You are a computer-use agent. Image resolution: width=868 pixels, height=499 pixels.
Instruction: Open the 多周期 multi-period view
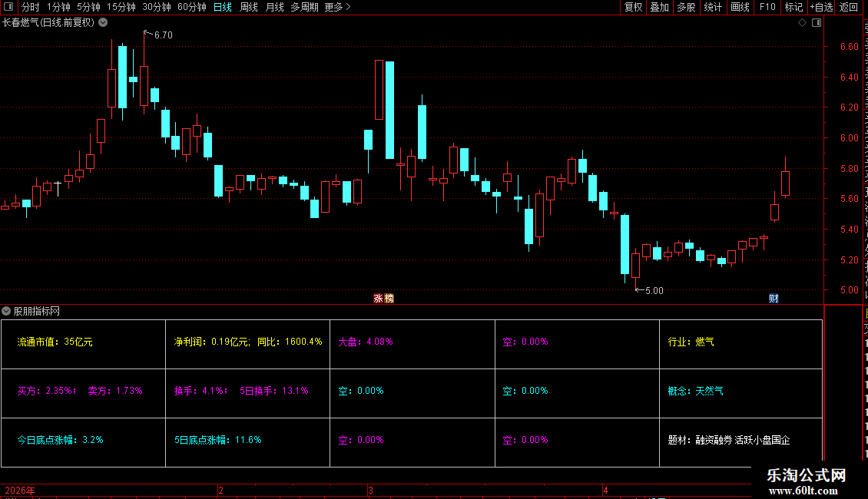point(304,7)
